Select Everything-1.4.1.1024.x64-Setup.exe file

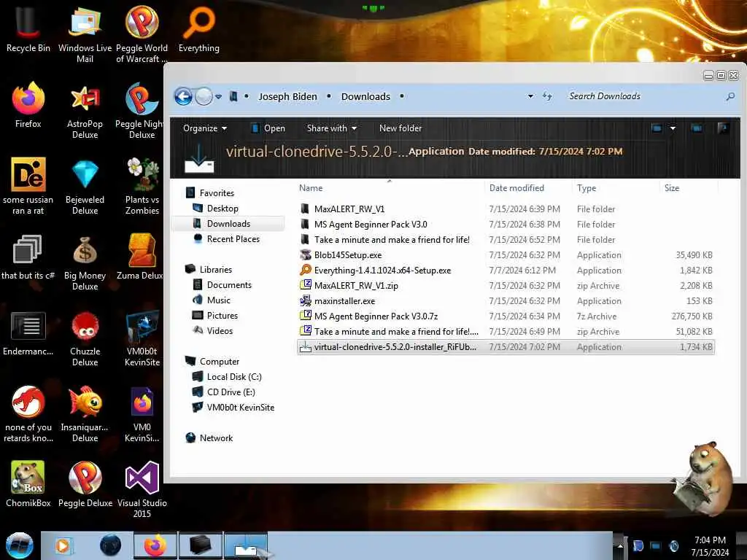(x=506, y=270)
